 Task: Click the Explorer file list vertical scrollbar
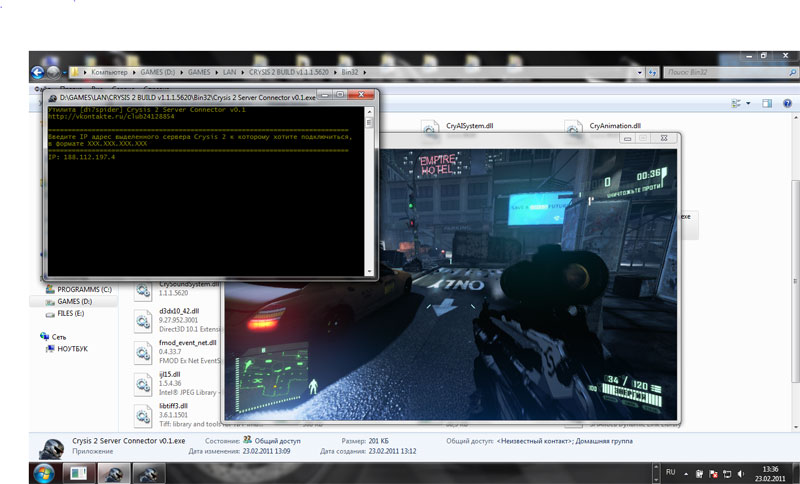tap(795, 281)
